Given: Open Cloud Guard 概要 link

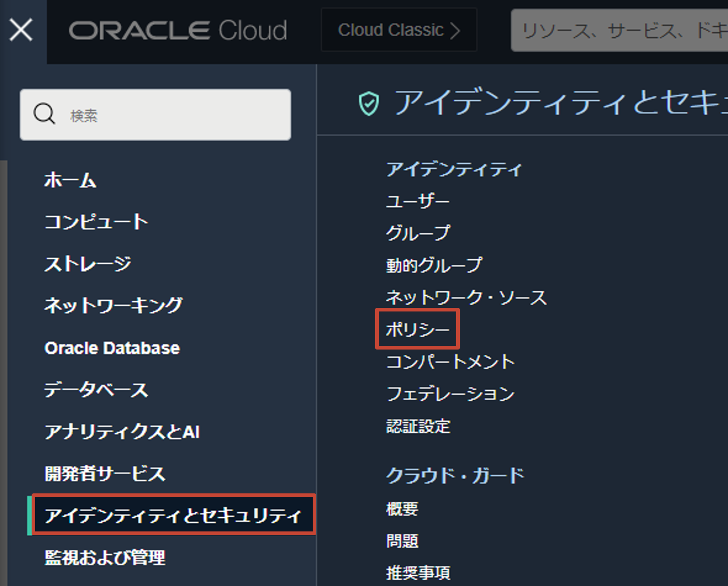Looking at the screenshot, I should coord(402,509).
